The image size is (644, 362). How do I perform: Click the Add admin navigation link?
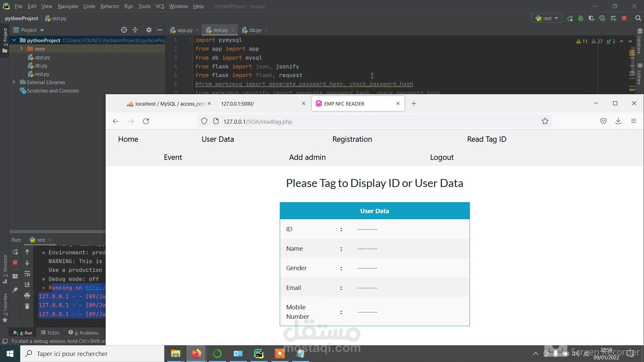pos(307,157)
